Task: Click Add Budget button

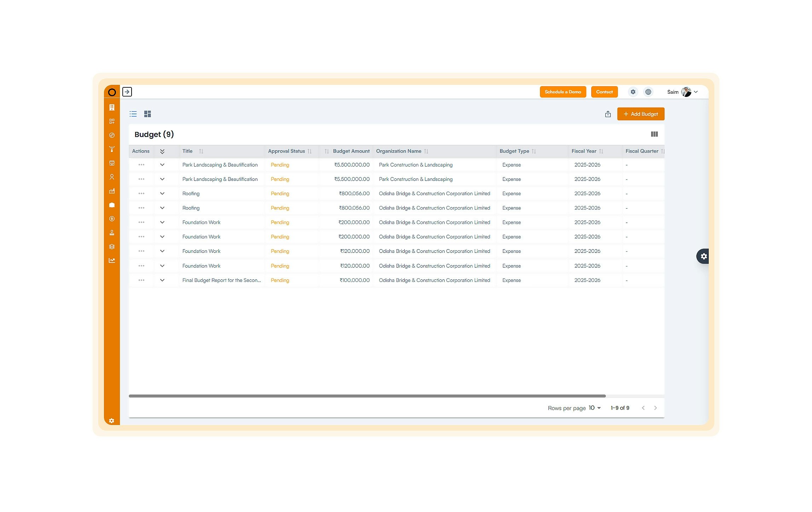Action: (x=640, y=114)
